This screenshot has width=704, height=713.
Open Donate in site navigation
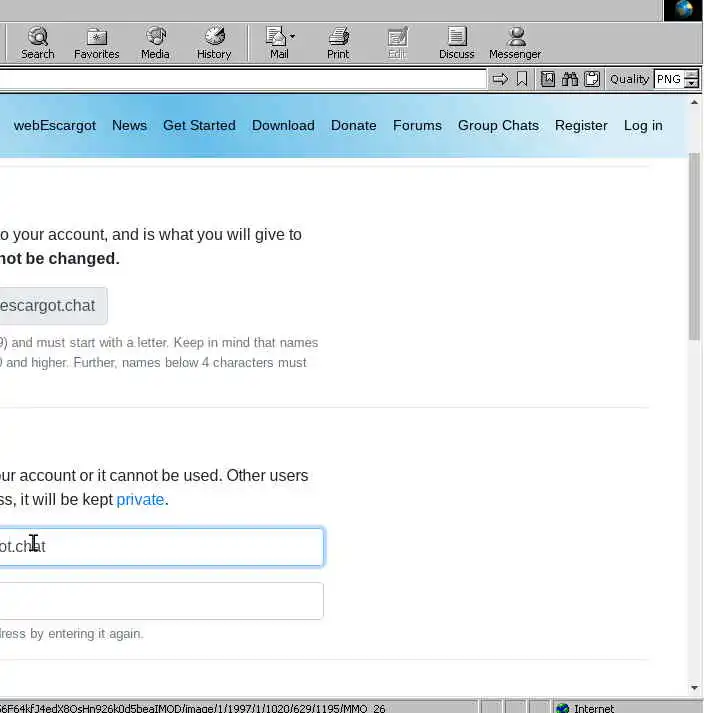353,126
